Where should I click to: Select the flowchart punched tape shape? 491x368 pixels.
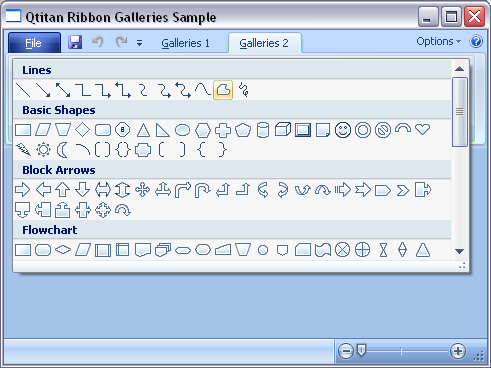(x=323, y=250)
